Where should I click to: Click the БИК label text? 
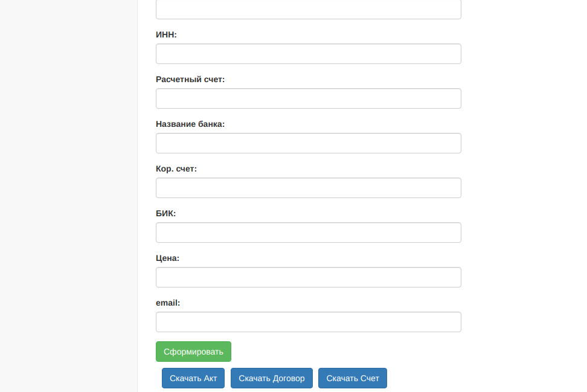(165, 213)
